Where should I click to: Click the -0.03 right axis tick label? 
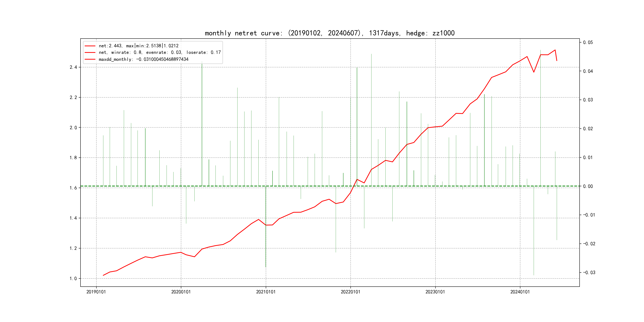(x=589, y=273)
